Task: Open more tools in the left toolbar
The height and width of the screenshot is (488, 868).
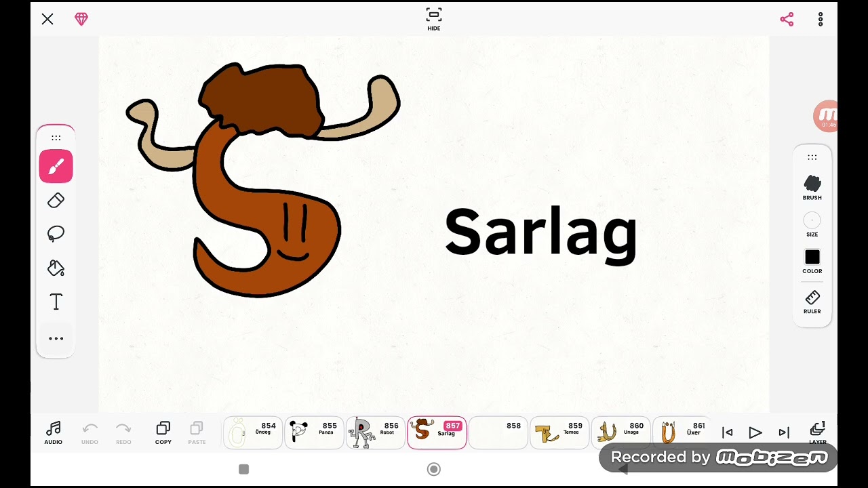Action: (56, 338)
